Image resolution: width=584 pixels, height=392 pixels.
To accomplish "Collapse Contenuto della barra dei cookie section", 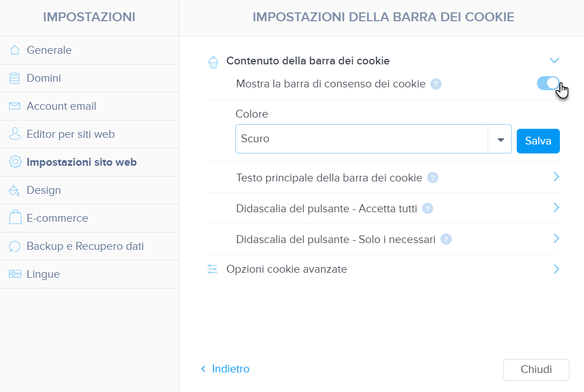I will pos(554,60).
